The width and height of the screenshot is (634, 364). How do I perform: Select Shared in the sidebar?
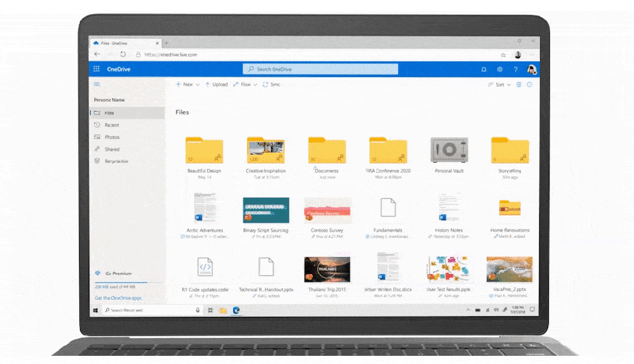tap(112, 149)
